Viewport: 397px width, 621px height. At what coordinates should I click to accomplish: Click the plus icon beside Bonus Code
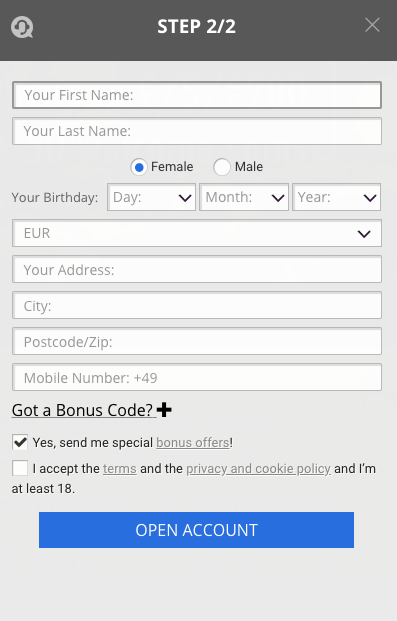(x=164, y=410)
